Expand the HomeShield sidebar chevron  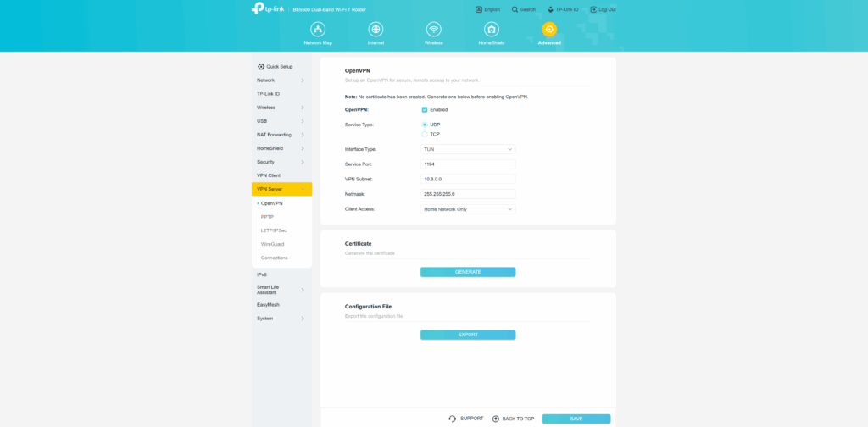pos(303,148)
